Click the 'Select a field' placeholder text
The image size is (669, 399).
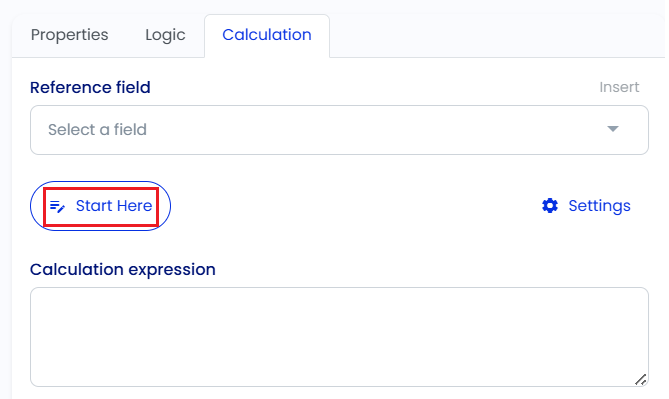point(97,129)
